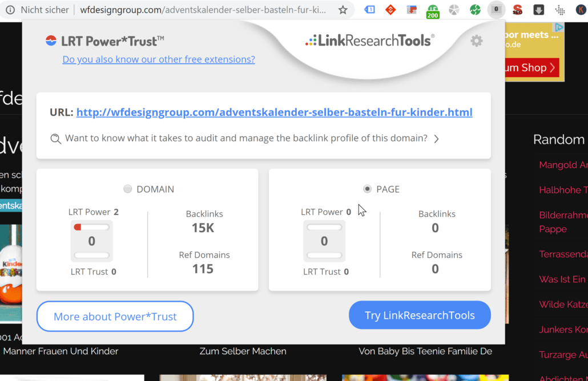Click the domain Backlinks value 15K
The height and width of the screenshot is (381, 588).
click(203, 228)
